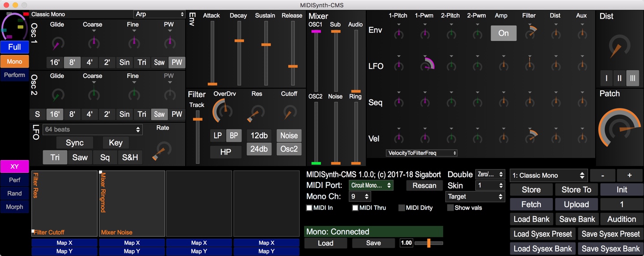
Task: Enable the MIDI In checkbox
Action: (x=309, y=208)
